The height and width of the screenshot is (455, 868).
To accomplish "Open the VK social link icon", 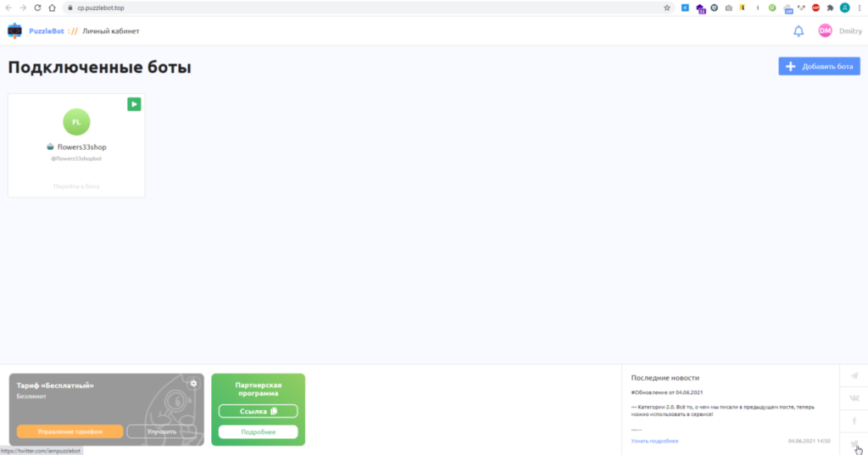I will pos(854,398).
